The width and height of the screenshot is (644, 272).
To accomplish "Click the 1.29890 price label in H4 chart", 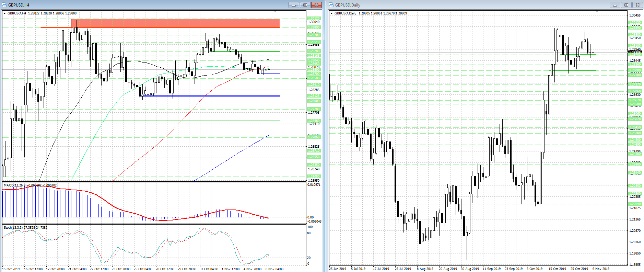I will coord(314,27).
